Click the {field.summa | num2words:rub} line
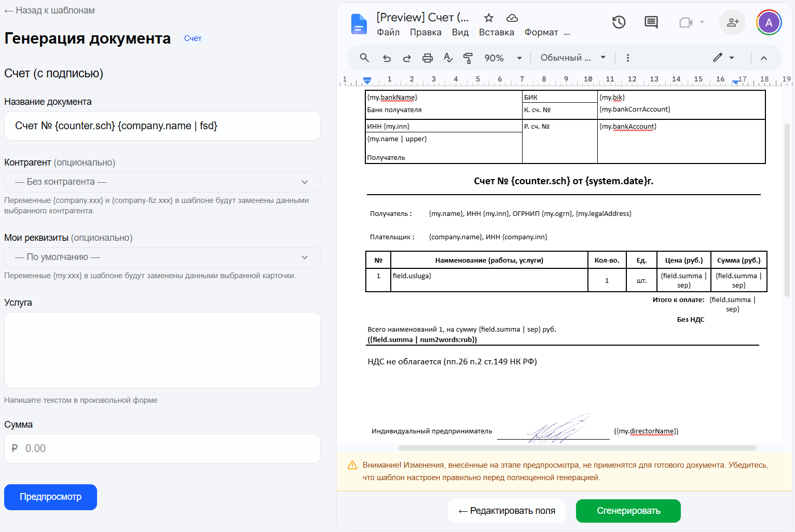The width and height of the screenshot is (795, 532). (x=422, y=340)
